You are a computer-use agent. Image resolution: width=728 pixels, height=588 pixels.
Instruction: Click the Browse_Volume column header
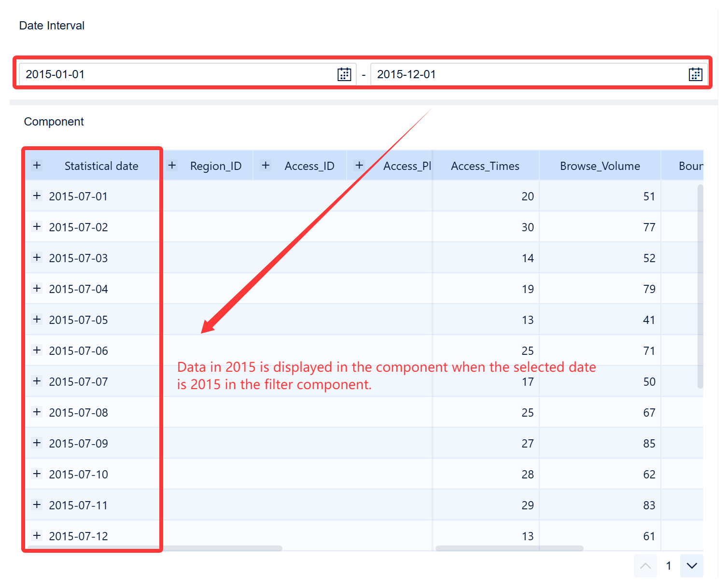600,165
